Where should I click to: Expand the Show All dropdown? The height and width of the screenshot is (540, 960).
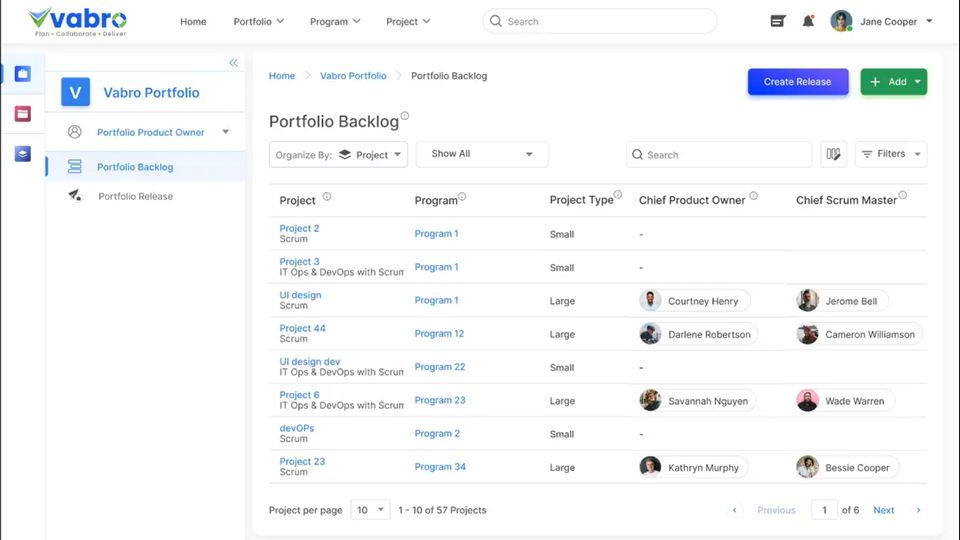pos(482,154)
